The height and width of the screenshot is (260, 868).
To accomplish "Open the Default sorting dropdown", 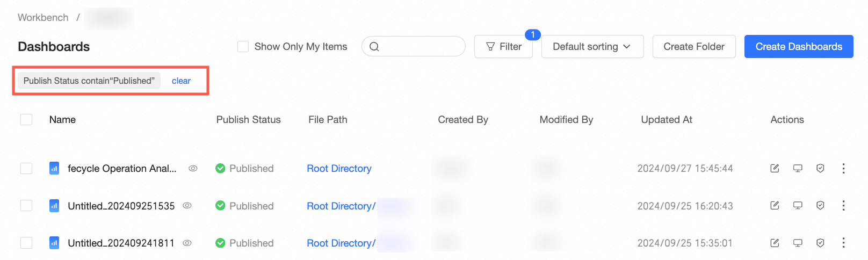I will [592, 47].
